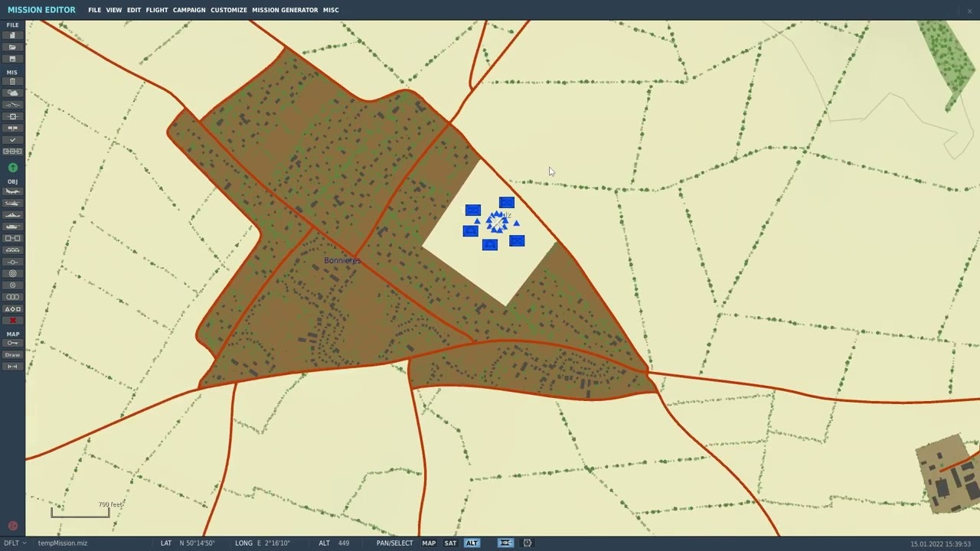
Task: Select the crossed circle tool
Action: [12, 285]
